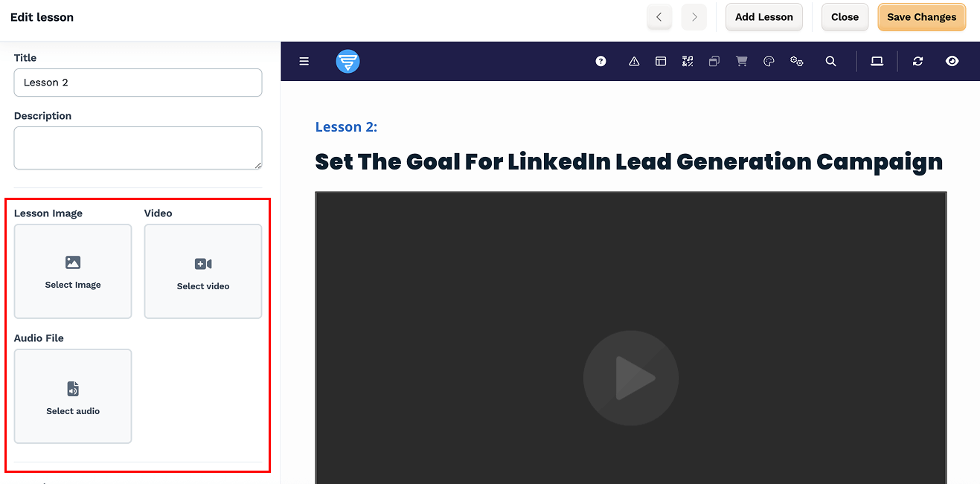Click the search magnifier icon

pyautogui.click(x=831, y=61)
